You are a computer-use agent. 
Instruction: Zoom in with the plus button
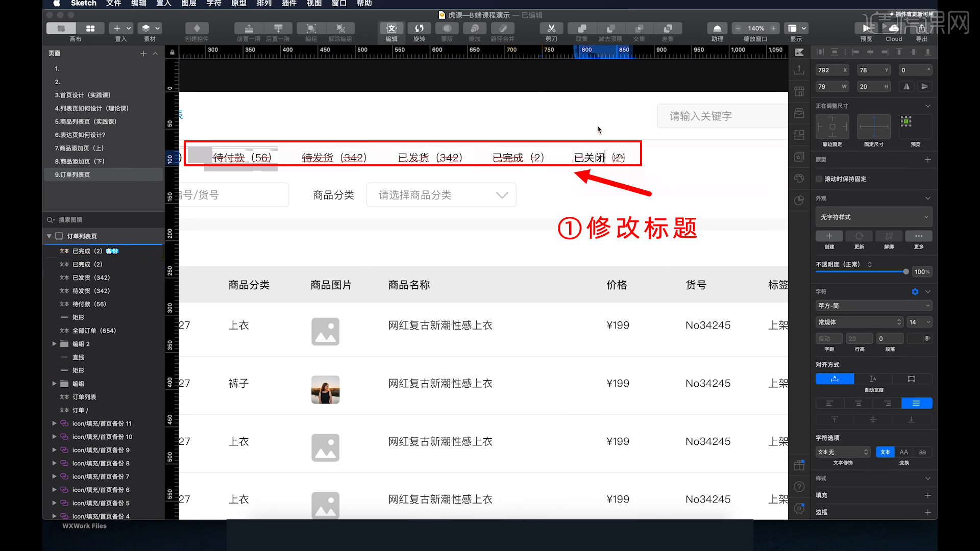(773, 29)
